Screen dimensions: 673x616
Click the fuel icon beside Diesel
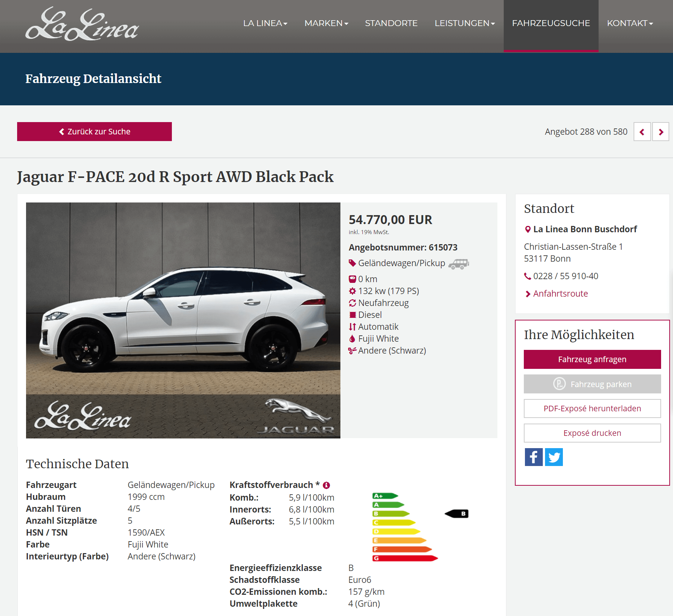click(x=352, y=315)
